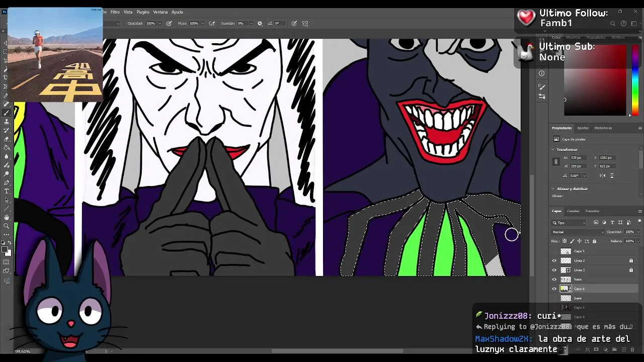
Task: Open the Edit Toolbar three-dots icon
Action: pos(6,234)
